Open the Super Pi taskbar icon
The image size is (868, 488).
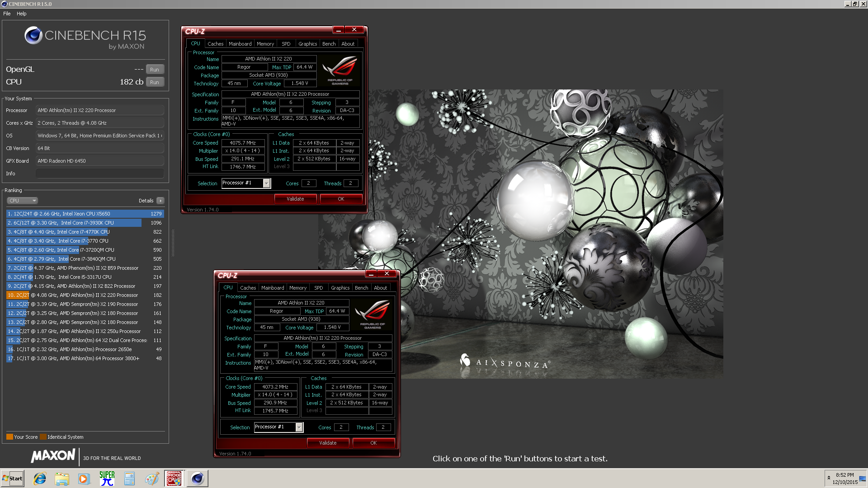tap(107, 479)
